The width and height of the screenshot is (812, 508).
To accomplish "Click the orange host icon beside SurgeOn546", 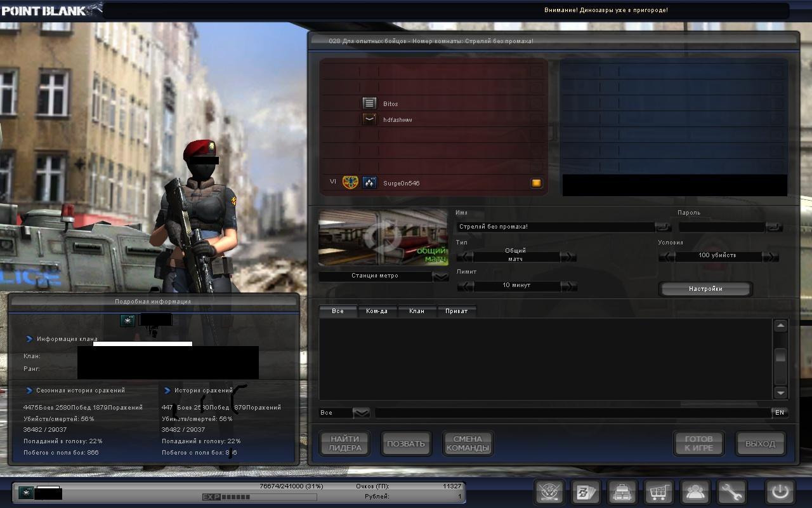I will point(537,183).
